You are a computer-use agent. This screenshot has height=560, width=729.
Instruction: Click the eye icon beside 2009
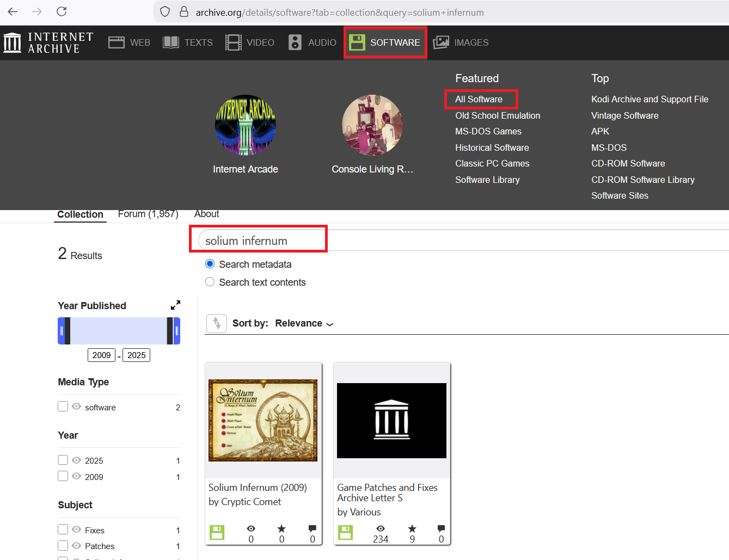pos(76,476)
